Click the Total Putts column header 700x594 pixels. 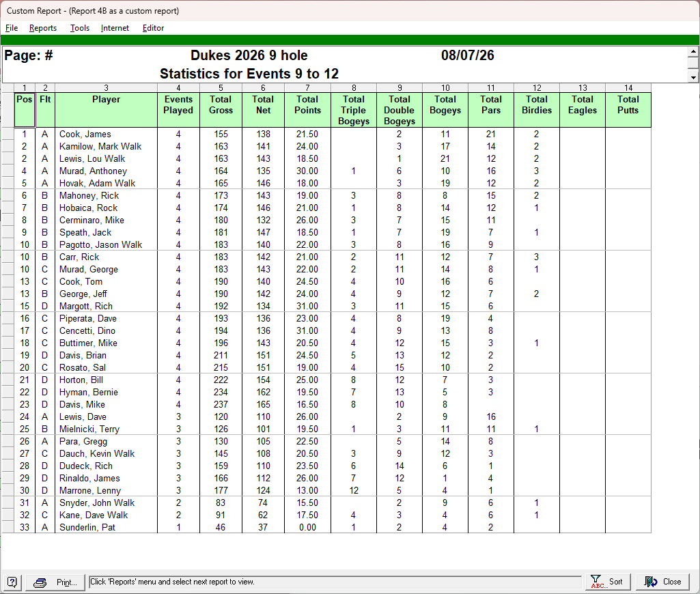[x=628, y=110]
